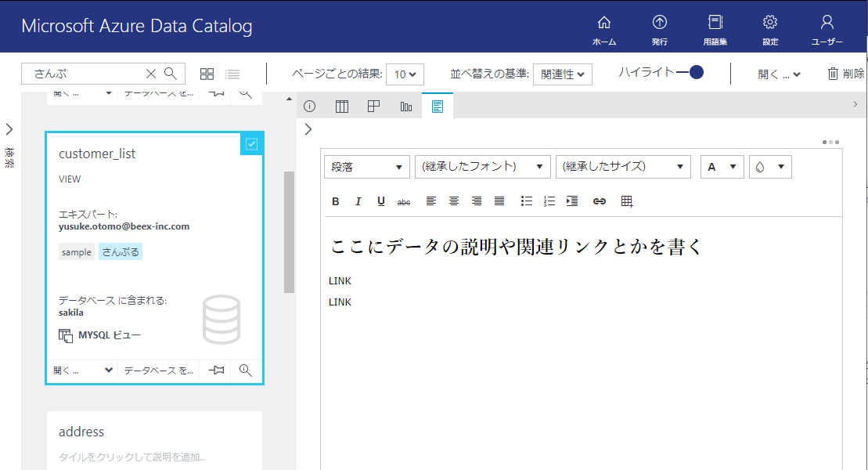This screenshot has width=868, height=470.
Task: Insert a bulleted list
Action: [527, 201]
